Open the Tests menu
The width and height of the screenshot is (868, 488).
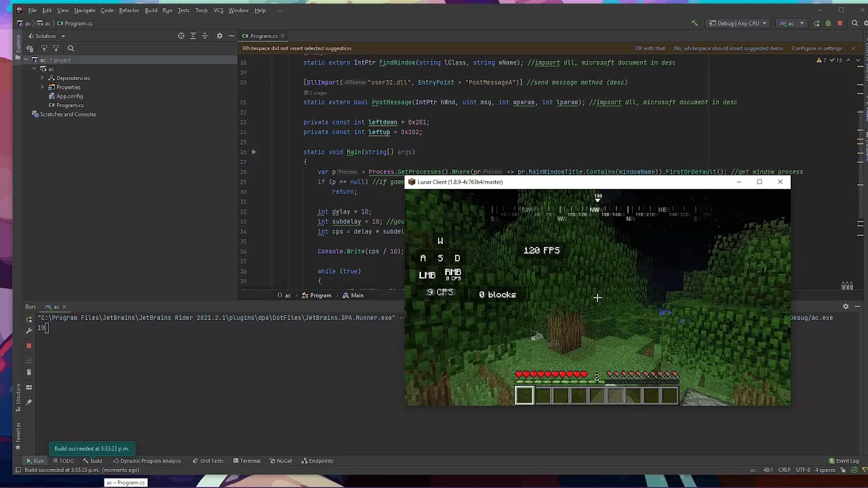tap(183, 10)
